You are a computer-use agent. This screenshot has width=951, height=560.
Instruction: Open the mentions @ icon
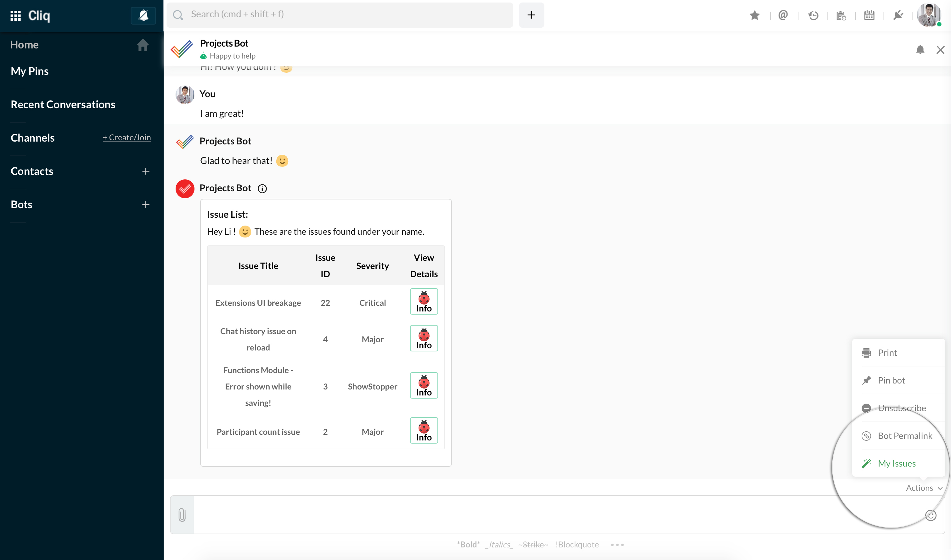(x=783, y=15)
